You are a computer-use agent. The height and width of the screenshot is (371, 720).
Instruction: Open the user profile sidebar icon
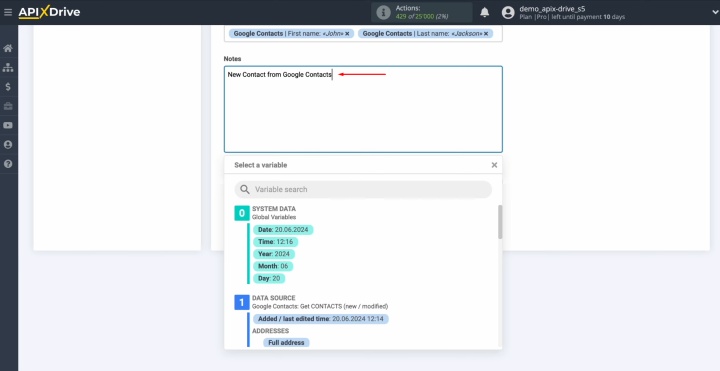8,145
